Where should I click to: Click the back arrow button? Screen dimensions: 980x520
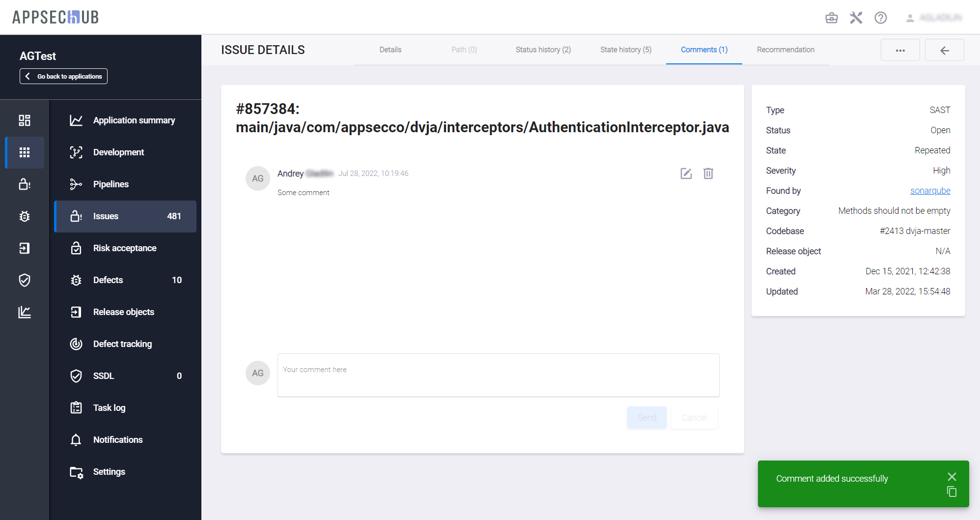coord(944,50)
